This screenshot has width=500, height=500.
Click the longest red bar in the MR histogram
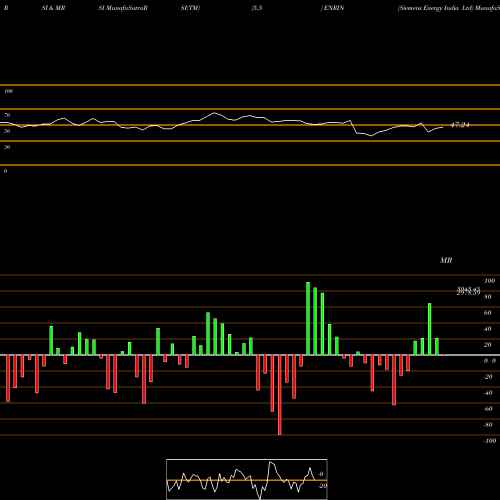279,395
